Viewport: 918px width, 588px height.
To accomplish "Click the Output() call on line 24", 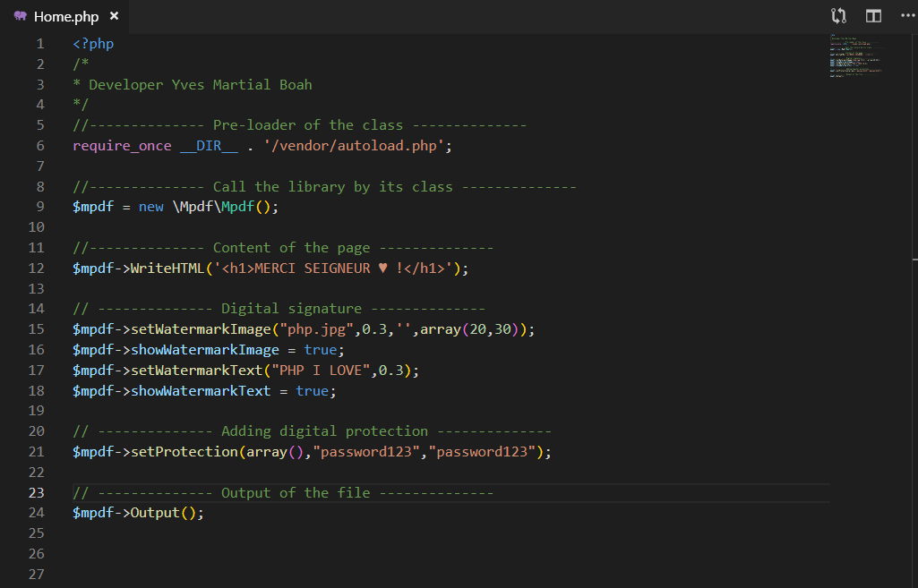I will (163, 513).
